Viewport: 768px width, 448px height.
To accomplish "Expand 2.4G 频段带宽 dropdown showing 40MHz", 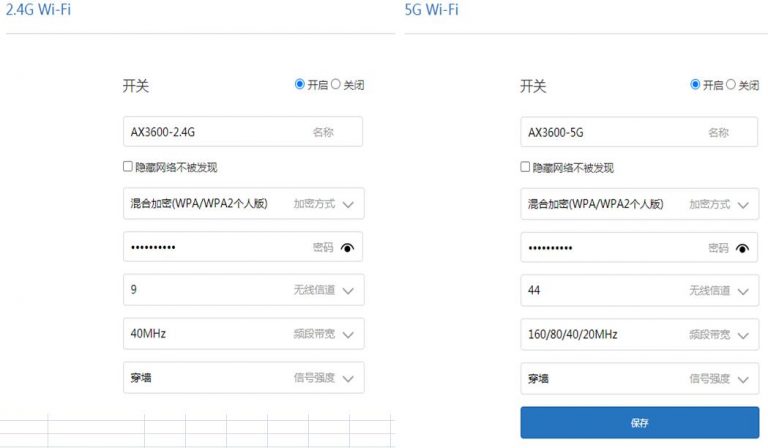I will 347,334.
